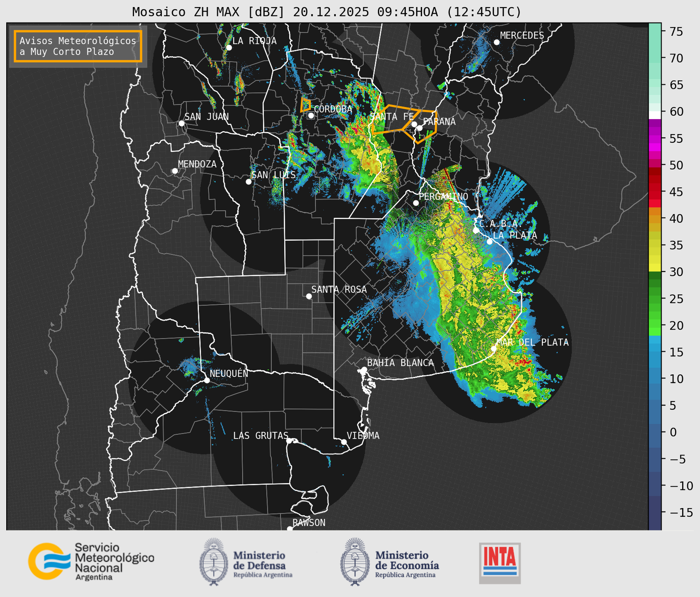This screenshot has width=700, height=597.
Task: Click the Bahía Blanca city marker dot
Action: [364, 369]
